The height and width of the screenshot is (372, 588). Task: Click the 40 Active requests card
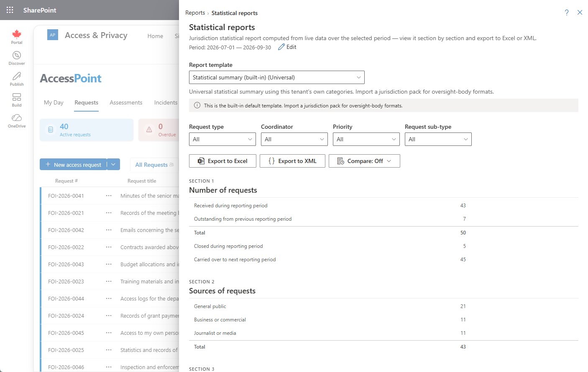87,130
